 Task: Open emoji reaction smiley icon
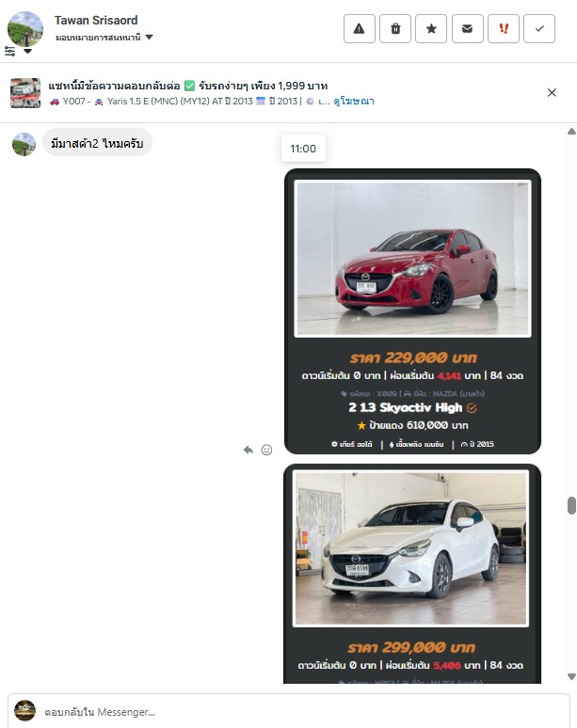click(266, 450)
